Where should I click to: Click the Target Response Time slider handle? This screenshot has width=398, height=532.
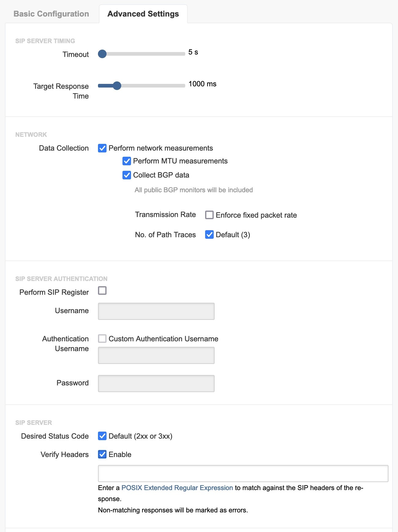point(117,86)
